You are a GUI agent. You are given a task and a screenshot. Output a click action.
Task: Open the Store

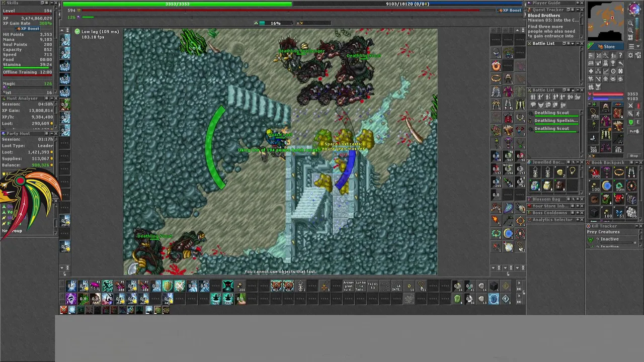[606, 46]
